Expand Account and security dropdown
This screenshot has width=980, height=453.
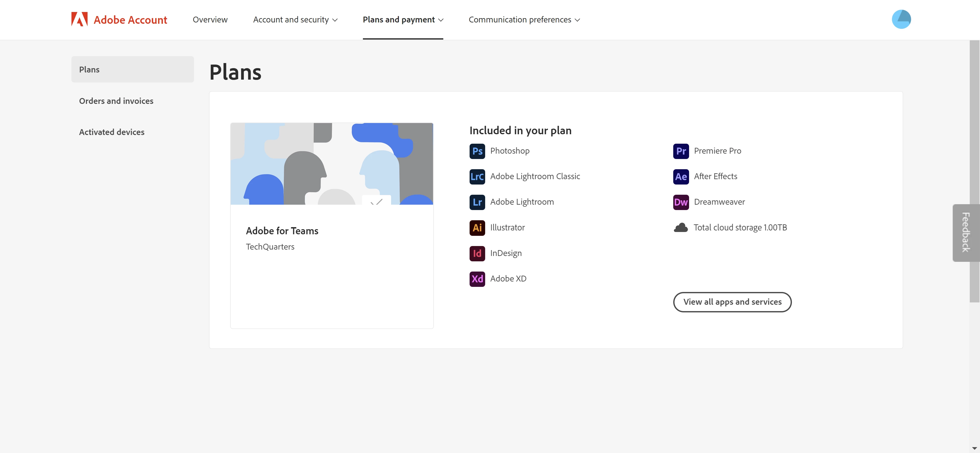(295, 20)
